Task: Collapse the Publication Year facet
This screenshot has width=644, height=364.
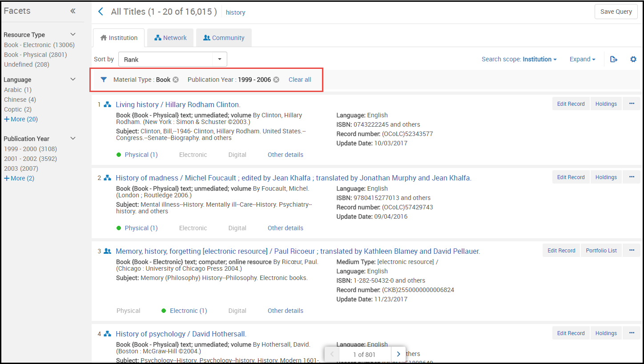Action: click(x=73, y=138)
